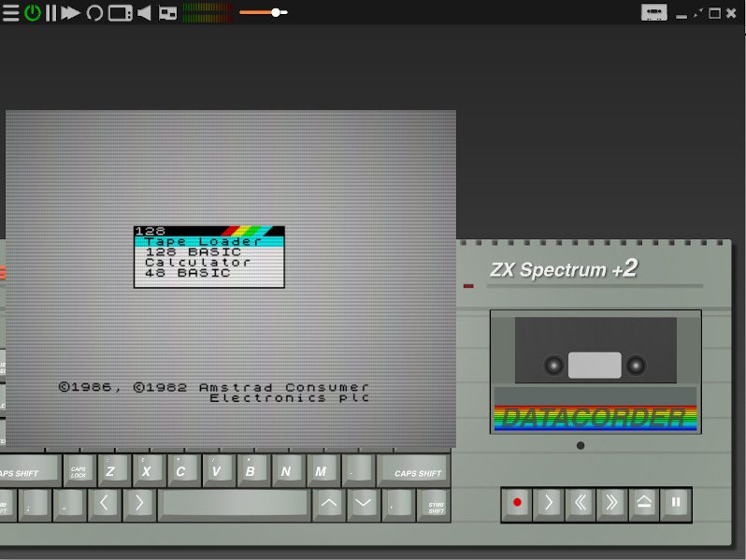746x560 pixels.
Task: Pause the emulation
Action: coord(50,13)
